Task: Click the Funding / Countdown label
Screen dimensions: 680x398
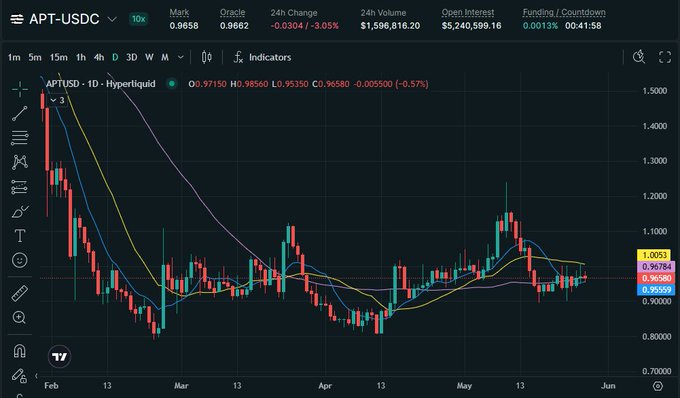Action: pyautogui.click(x=564, y=13)
